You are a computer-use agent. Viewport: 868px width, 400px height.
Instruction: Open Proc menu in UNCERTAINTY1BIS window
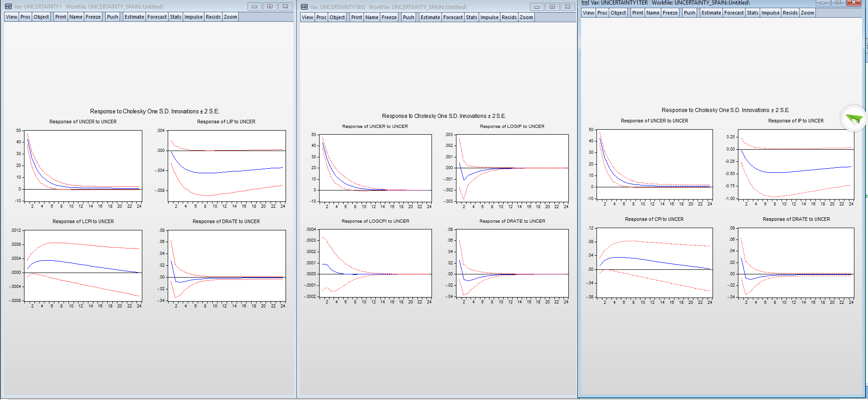(321, 17)
